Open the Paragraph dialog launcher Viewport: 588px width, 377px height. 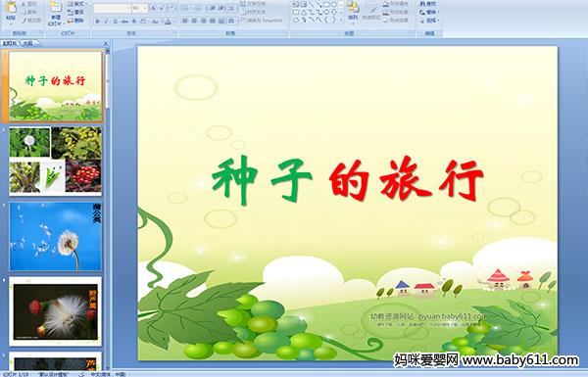[x=285, y=33]
